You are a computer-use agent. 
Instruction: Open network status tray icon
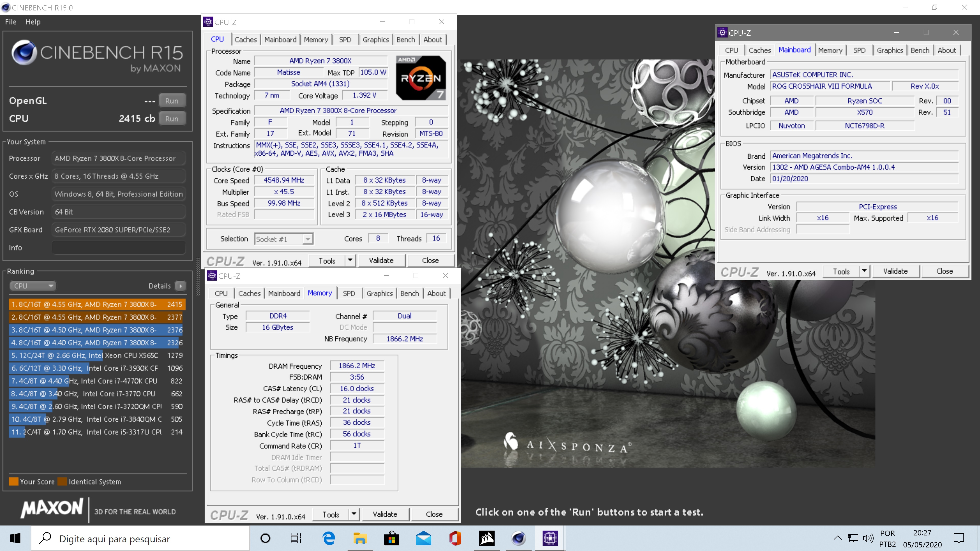tap(853, 538)
